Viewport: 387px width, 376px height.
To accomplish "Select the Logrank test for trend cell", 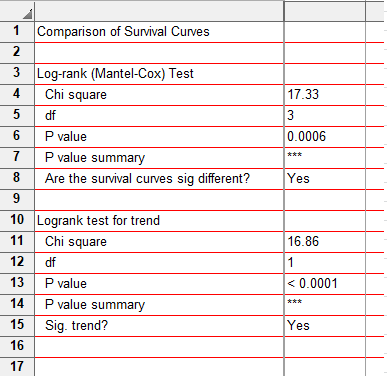I will (159, 221).
